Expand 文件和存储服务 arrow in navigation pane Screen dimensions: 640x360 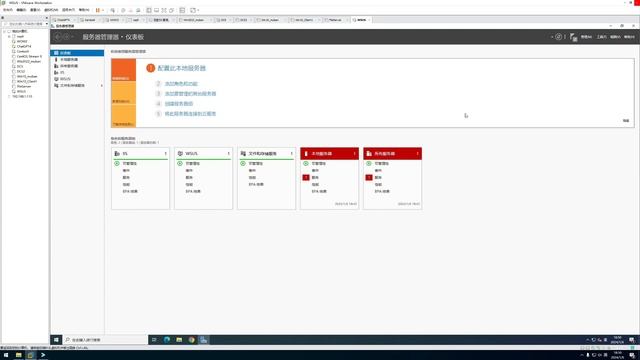point(102,86)
